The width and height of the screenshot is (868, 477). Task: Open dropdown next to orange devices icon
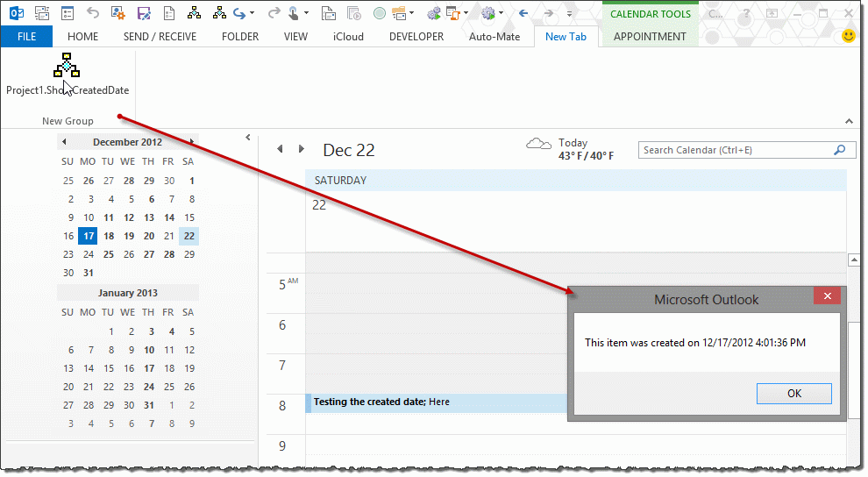[x=466, y=13]
